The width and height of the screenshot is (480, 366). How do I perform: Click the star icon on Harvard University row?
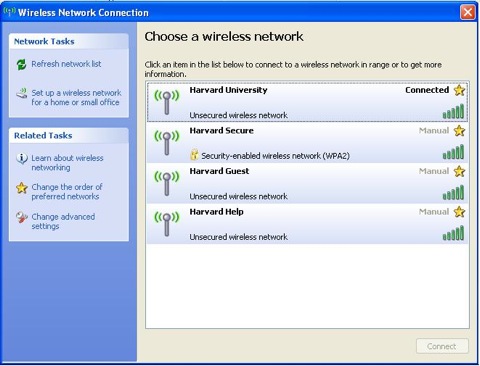(x=459, y=90)
